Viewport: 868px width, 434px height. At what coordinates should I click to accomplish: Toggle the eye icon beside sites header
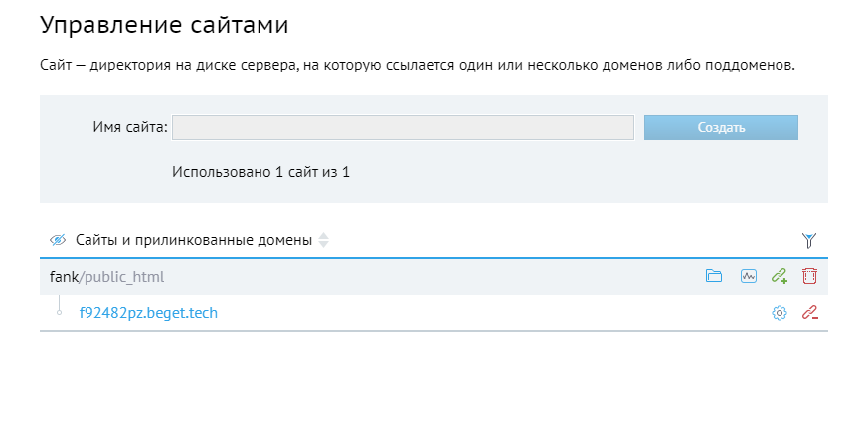coord(58,240)
